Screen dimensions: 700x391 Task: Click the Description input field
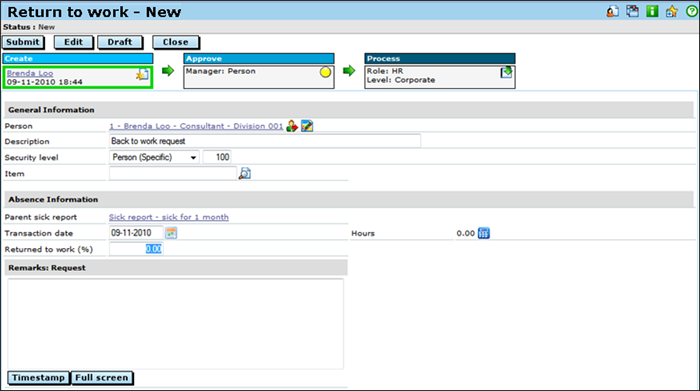pyautogui.click(x=265, y=141)
